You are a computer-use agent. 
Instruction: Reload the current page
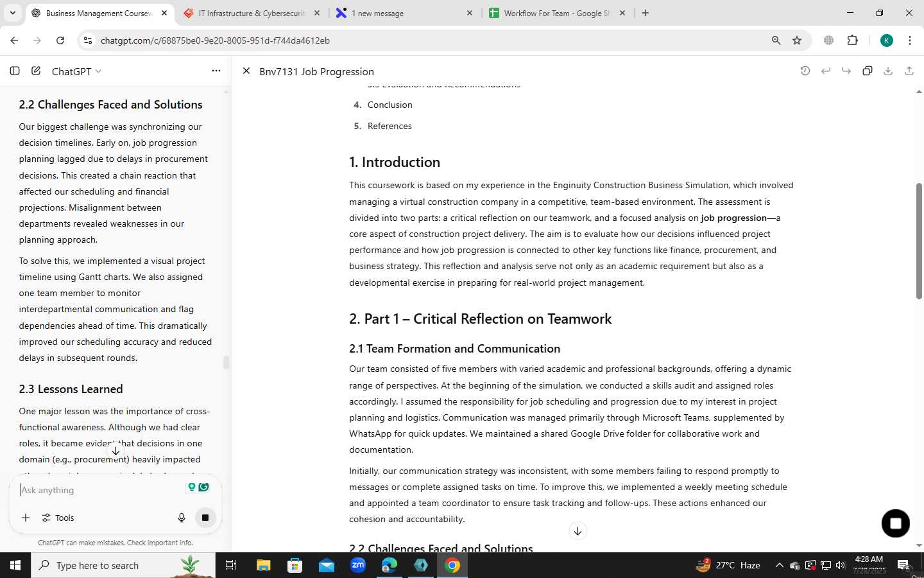pyautogui.click(x=60, y=40)
